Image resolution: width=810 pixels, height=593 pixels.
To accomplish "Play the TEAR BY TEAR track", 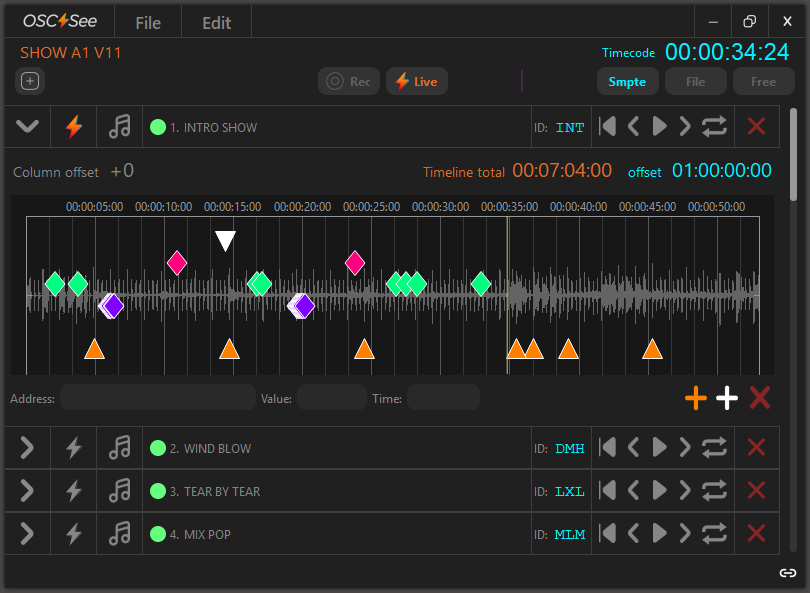I will click(660, 491).
